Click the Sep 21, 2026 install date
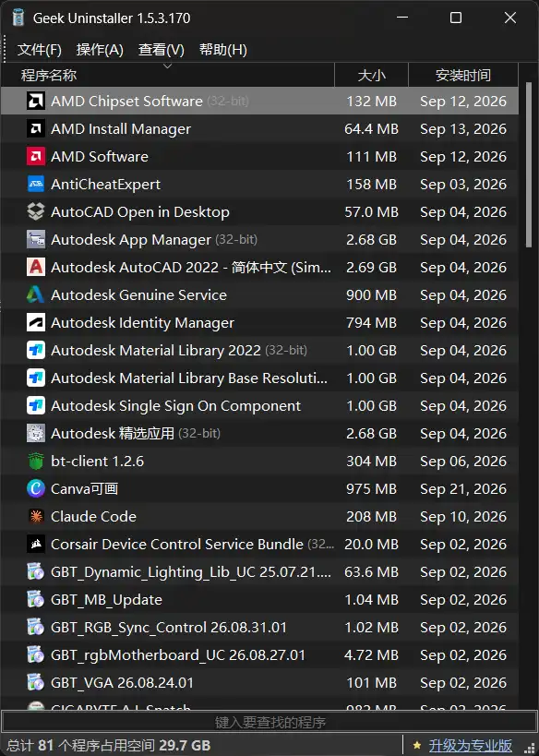Screen dimensions: 539x756 463,489
